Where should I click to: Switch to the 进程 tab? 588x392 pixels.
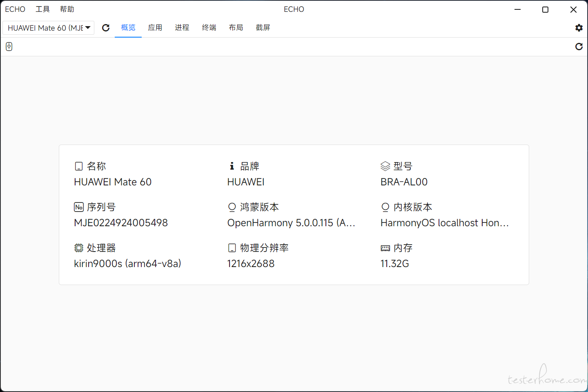coord(182,28)
